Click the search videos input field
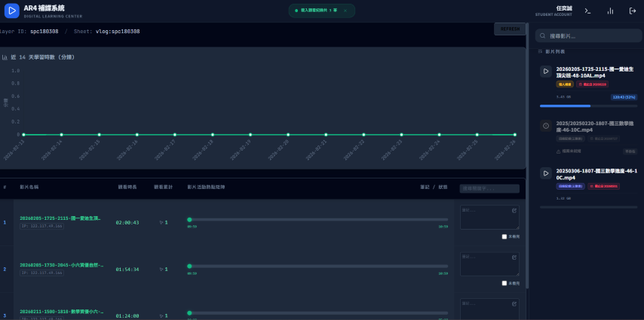Viewport: 644px width, 320px height. 588,35
